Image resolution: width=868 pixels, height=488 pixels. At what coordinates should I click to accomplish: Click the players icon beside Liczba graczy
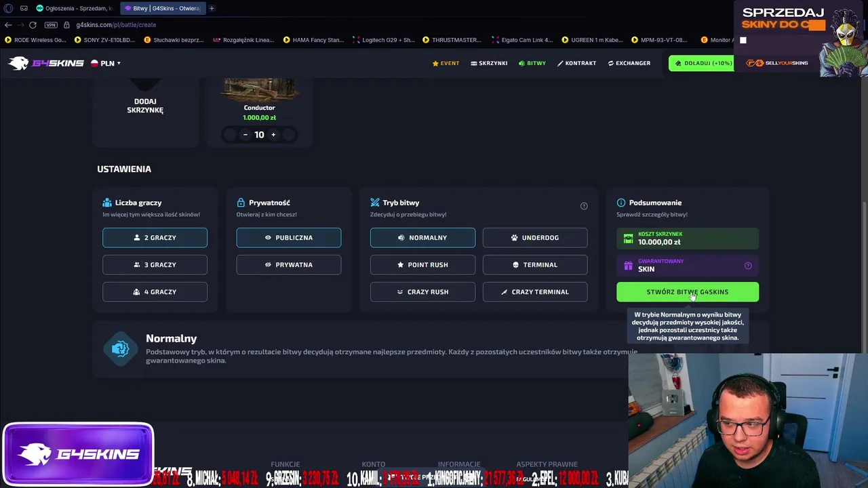tap(107, 203)
